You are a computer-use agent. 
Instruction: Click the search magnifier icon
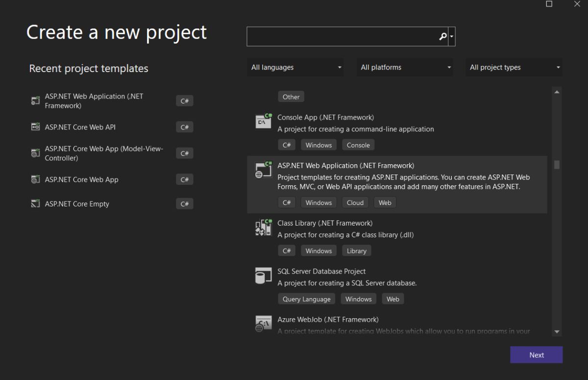point(442,36)
